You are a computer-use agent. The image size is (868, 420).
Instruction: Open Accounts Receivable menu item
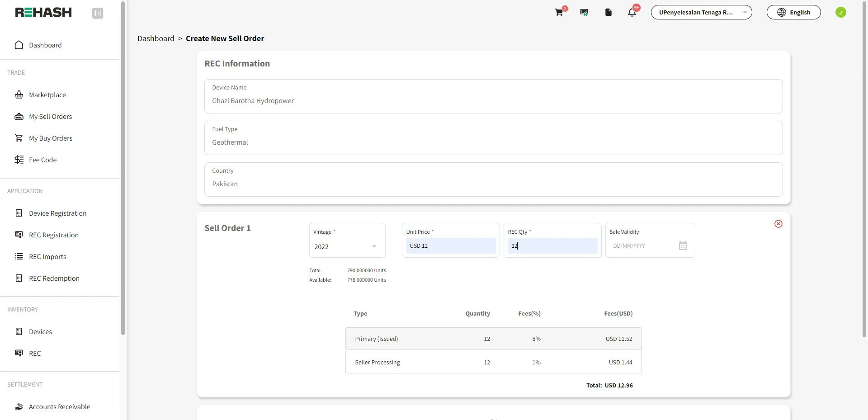click(x=60, y=406)
